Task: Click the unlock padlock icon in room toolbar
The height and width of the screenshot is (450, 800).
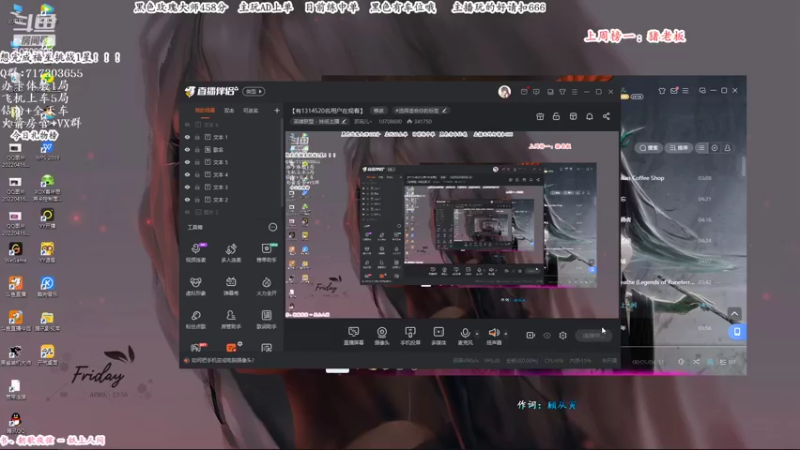Action: [x=556, y=116]
